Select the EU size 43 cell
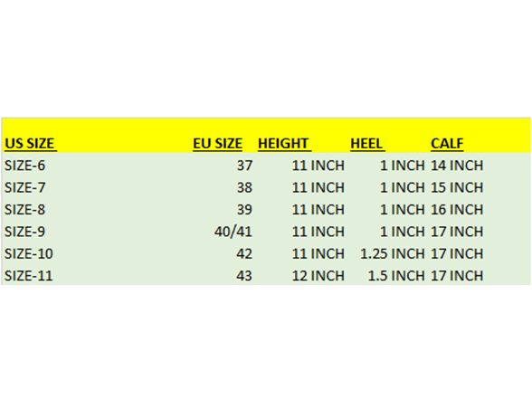 244,276
